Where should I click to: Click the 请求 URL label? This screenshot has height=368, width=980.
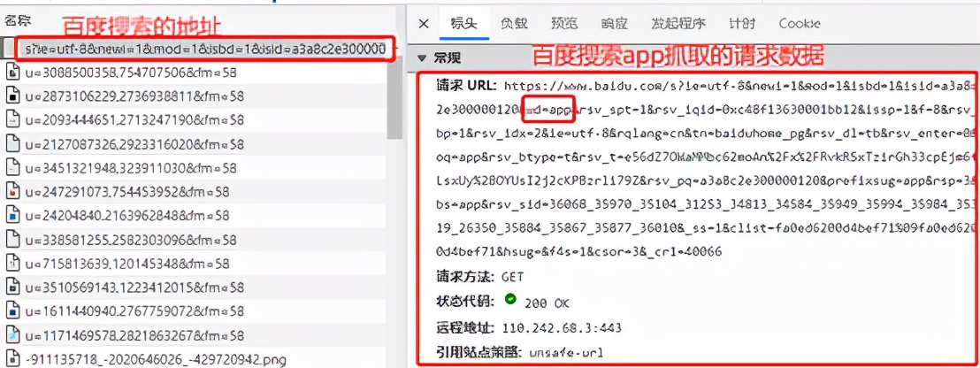(466, 85)
